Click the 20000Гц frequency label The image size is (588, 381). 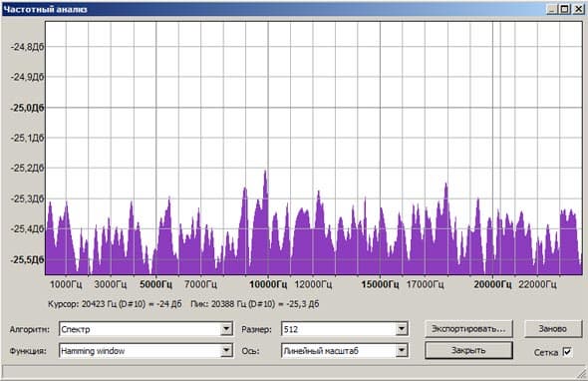click(x=492, y=284)
